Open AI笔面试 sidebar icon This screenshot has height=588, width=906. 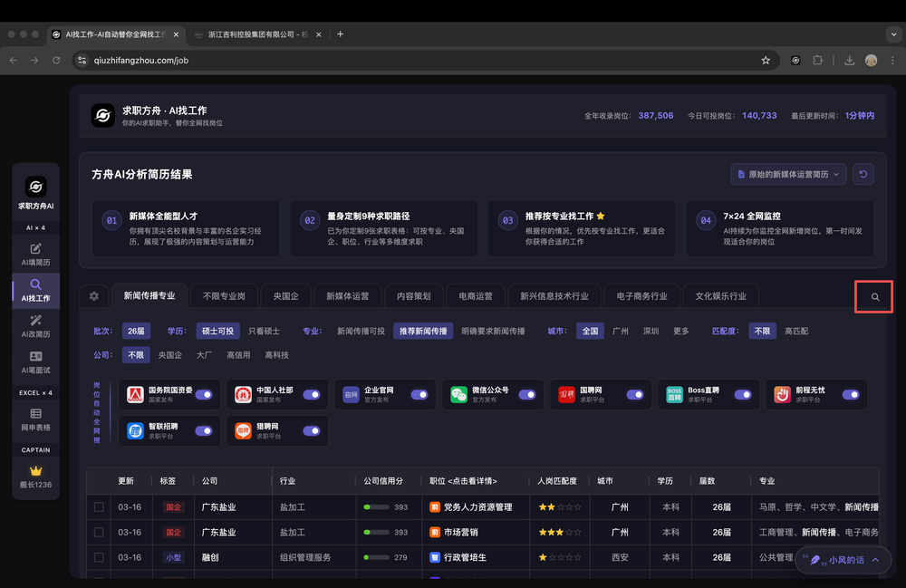coord(36,361)
